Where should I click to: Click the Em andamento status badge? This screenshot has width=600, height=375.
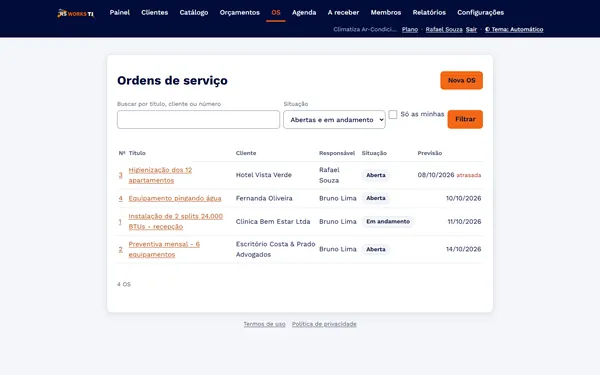tap(388, 222)
